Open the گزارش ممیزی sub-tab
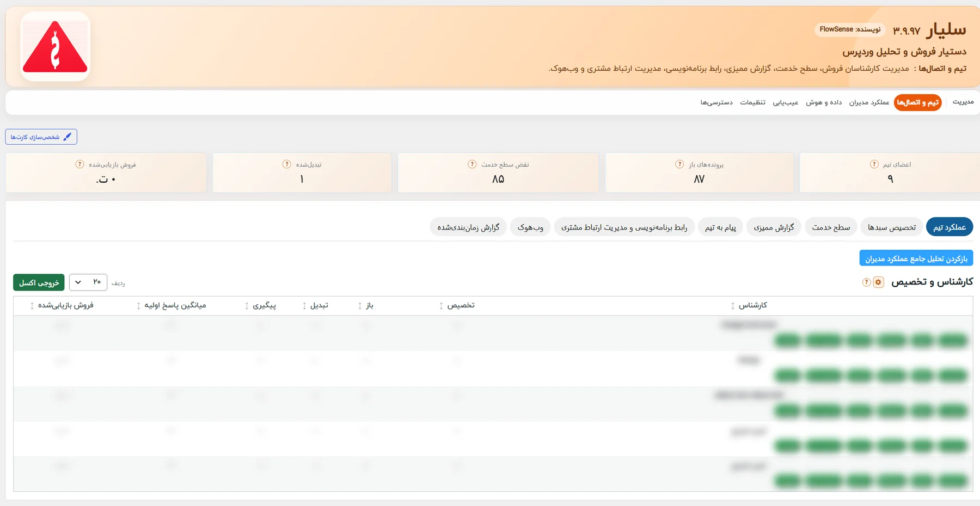 pos(774,227)
